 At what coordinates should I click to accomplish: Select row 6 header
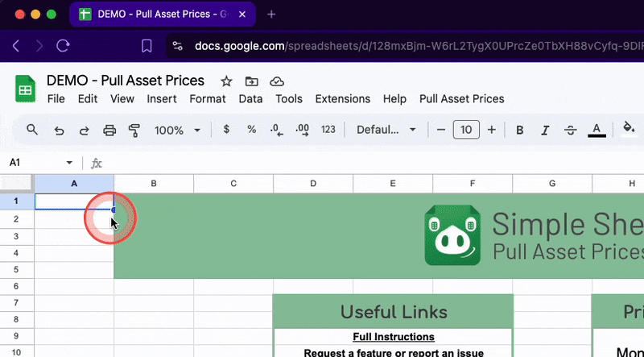(16, 286)
